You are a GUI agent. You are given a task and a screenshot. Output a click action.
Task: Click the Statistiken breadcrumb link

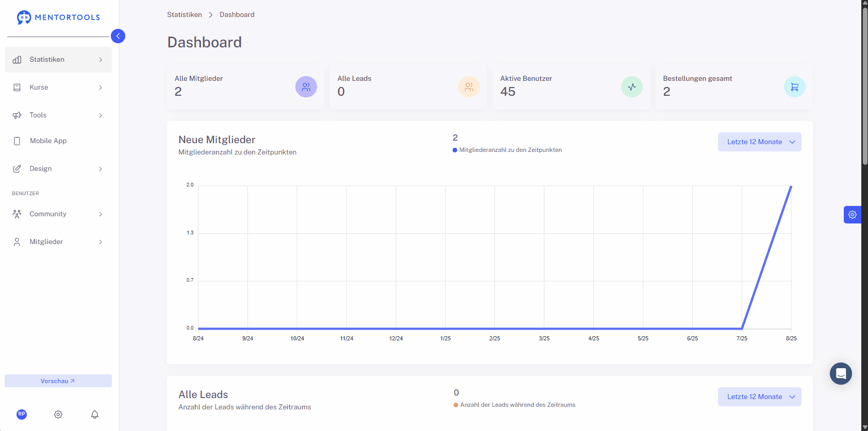185,14
